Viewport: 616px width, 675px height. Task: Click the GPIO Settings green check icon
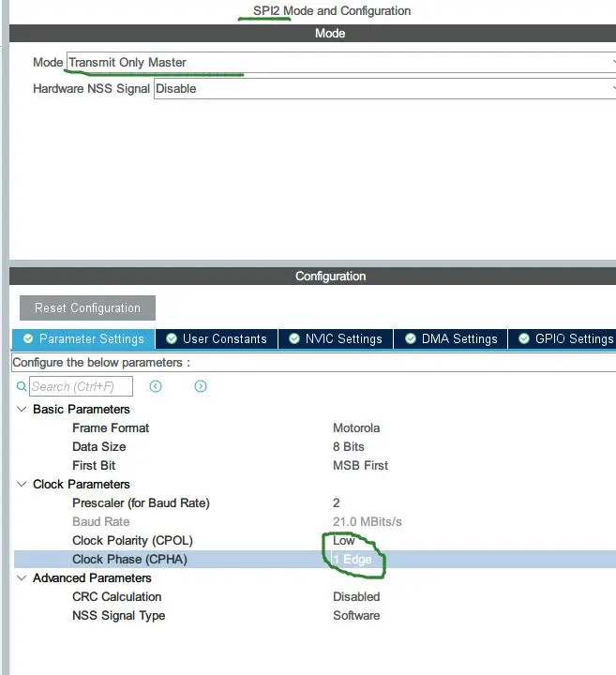click(523, 338)
